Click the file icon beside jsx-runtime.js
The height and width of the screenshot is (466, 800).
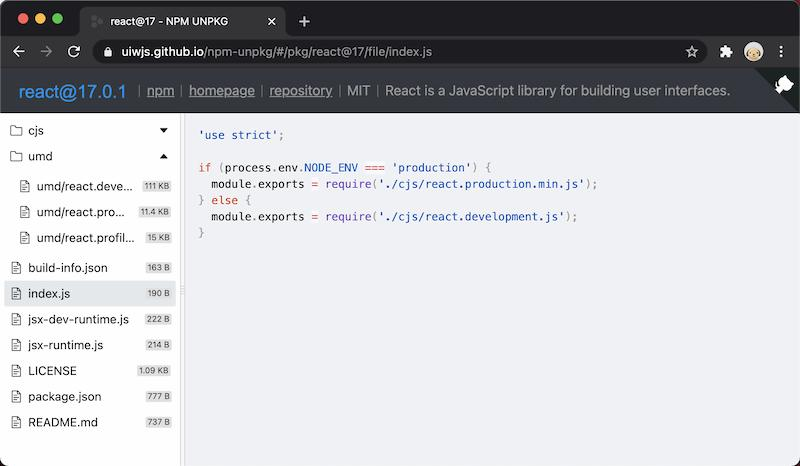pos(16,345)
